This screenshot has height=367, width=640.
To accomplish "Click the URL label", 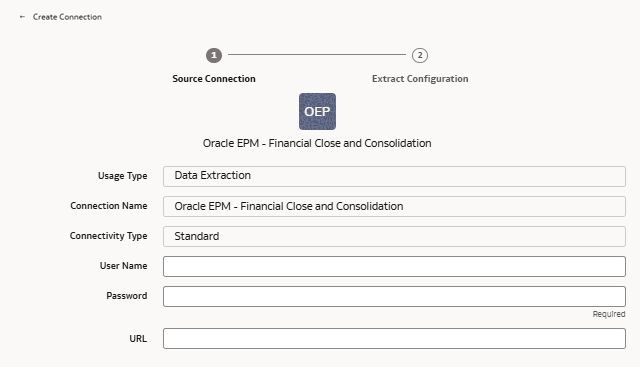I will tap(138, 338).
